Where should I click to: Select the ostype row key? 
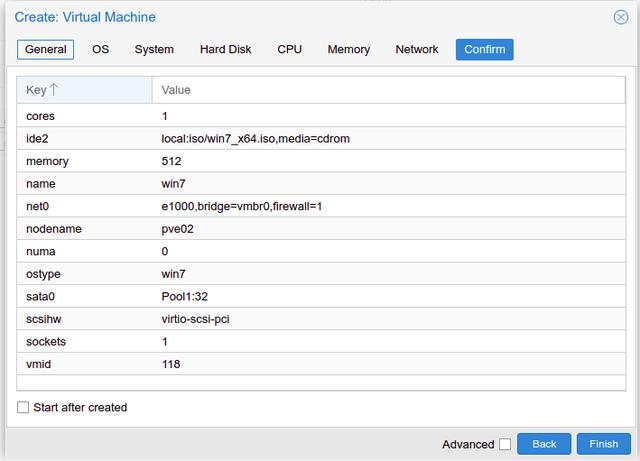pos(43,274)
